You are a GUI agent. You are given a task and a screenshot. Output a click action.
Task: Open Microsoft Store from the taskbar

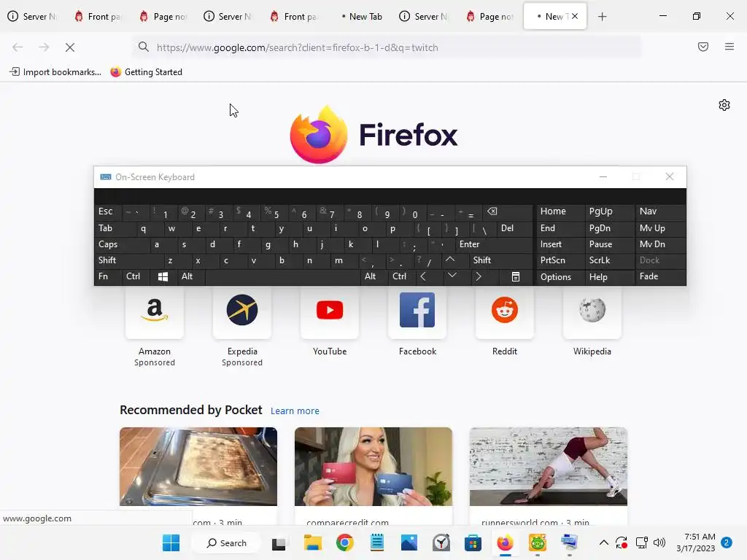click(x=473, y=542)
